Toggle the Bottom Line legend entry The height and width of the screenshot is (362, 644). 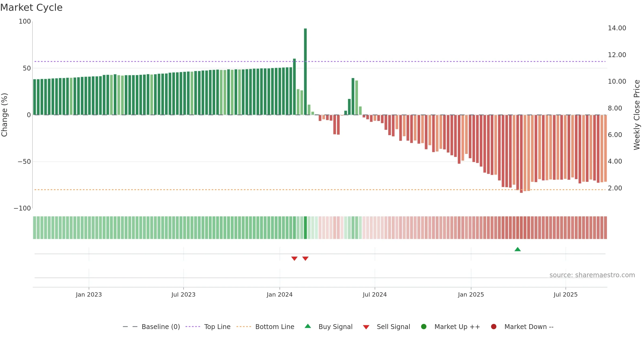(x=265, y=327)
